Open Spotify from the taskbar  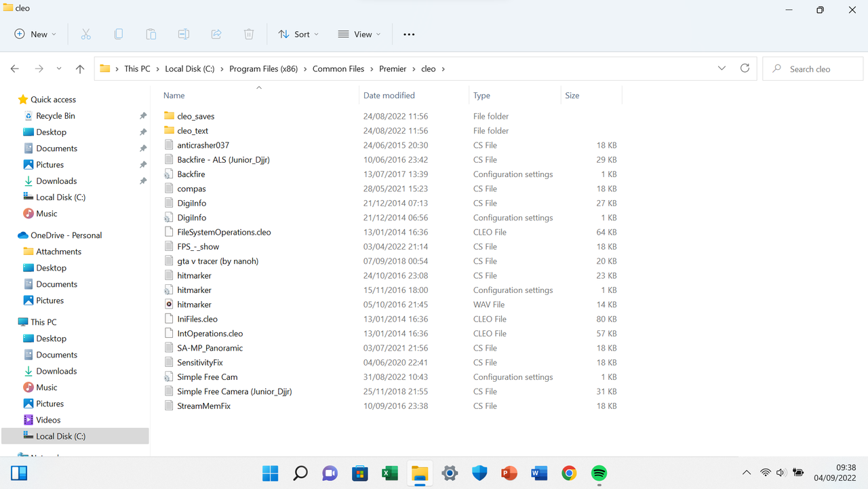pos(599,473)
